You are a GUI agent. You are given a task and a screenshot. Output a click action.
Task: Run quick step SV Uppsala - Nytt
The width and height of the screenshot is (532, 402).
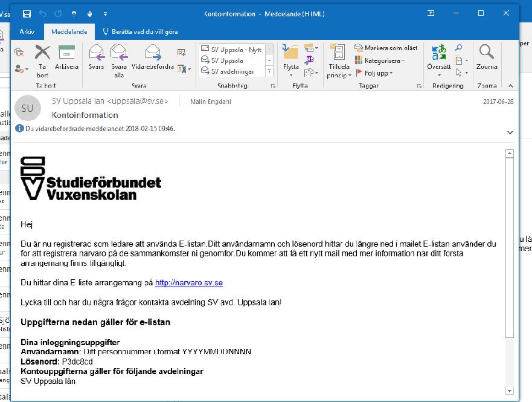coord(232,50)
